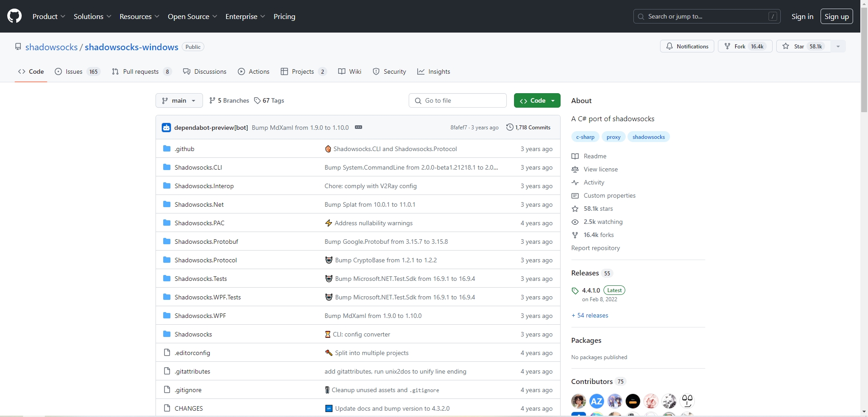Open the 'CLI: config converter' commit message

[x=361, y=334]
